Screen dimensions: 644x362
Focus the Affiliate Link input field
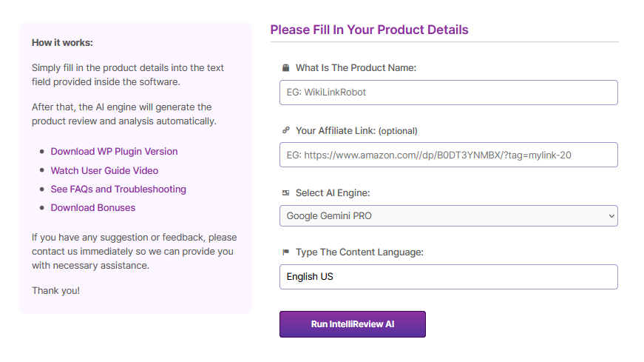(x=448, y=155)
